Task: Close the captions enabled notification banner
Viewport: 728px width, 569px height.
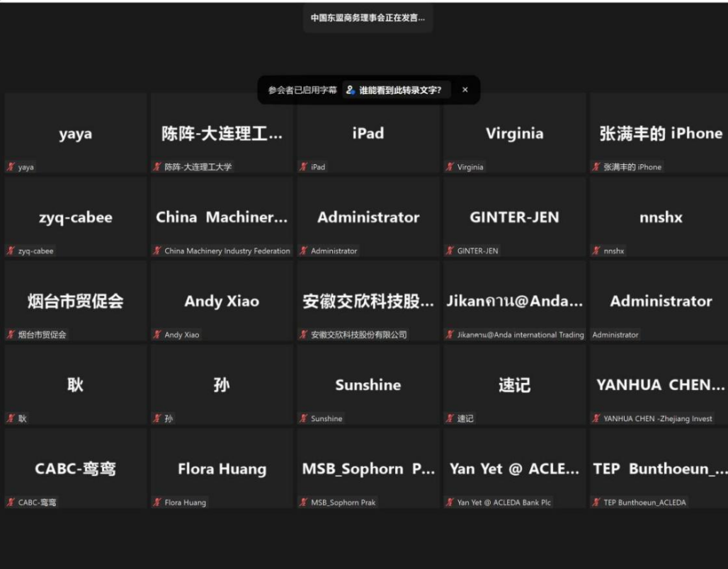Action: [465, 90]
